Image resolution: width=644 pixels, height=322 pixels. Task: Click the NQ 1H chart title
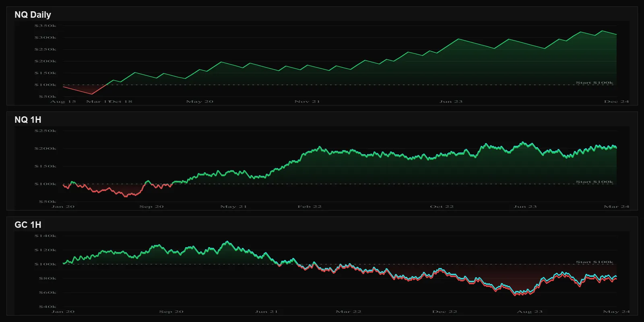[x=28, y=120]
